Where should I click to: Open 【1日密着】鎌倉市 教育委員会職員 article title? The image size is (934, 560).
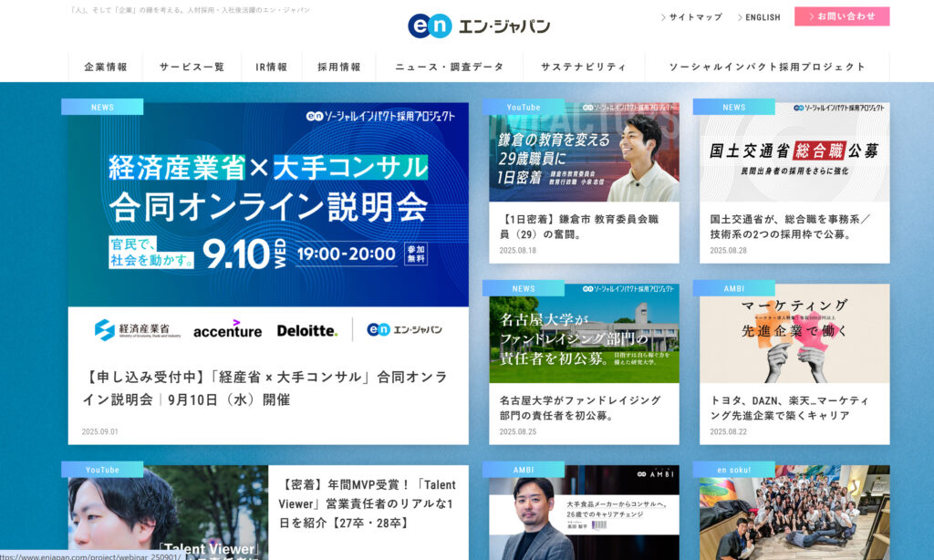(579, 226)
